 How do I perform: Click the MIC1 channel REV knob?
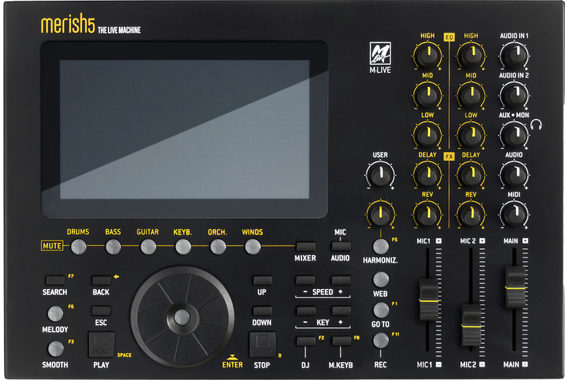(x=427, y=215)
